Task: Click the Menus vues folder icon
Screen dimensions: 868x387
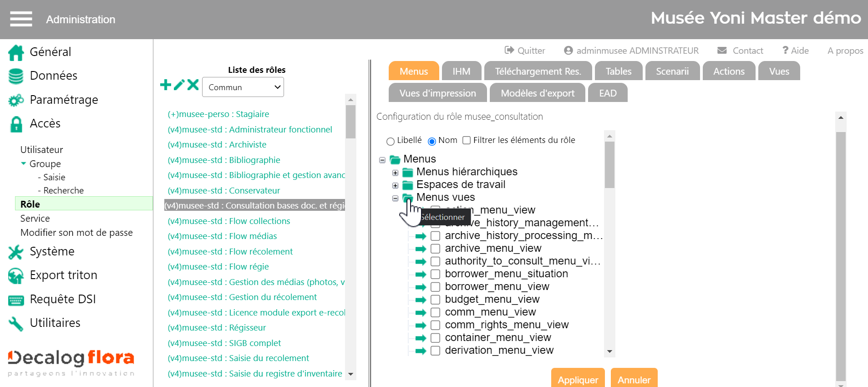Action: (408, 198)
